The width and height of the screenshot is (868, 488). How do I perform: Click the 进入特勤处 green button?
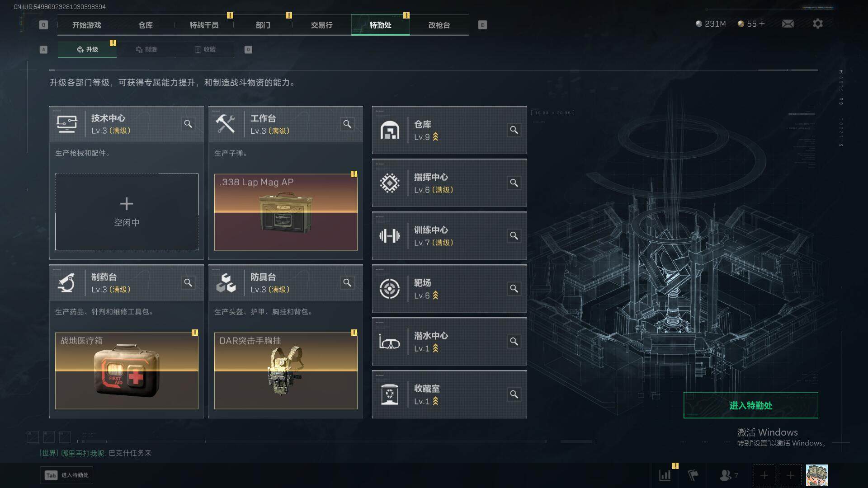point(750,405)
